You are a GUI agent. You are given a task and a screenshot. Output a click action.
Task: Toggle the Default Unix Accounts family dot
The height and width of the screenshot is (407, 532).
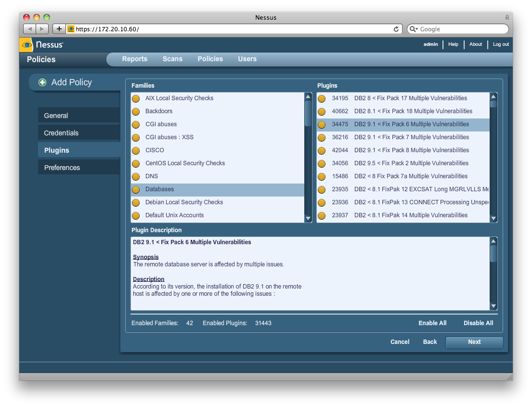click(x=136, y=216)
